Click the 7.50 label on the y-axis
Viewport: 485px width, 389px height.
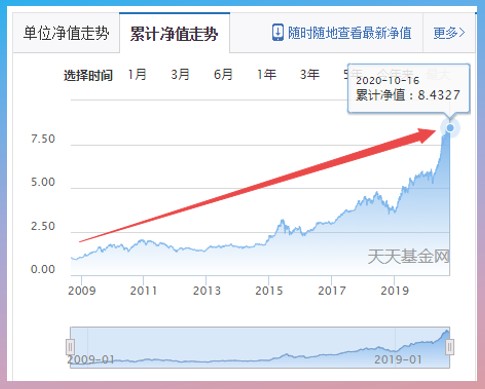pos(43,139)
